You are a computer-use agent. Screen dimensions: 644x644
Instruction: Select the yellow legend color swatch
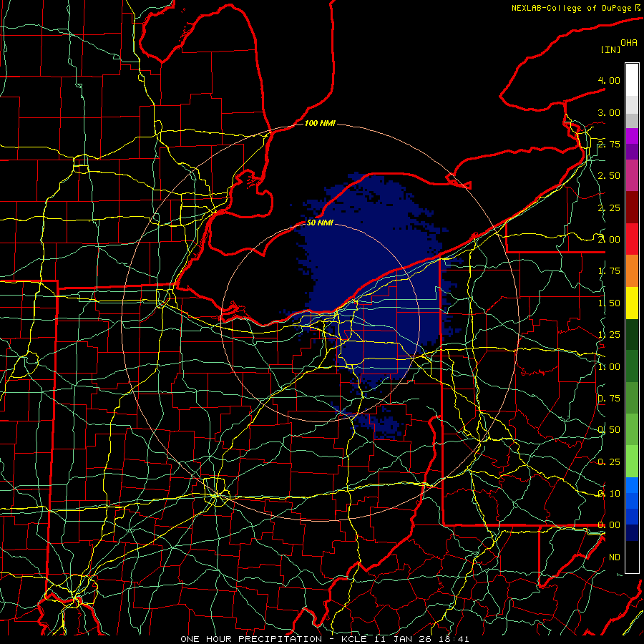click(x=632, y=303)
